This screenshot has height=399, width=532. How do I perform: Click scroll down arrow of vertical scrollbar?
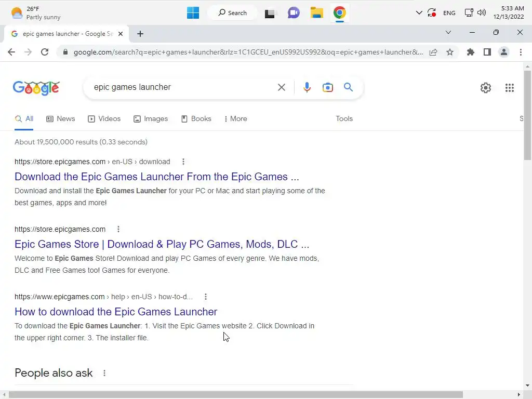click(x=527, y=385)
